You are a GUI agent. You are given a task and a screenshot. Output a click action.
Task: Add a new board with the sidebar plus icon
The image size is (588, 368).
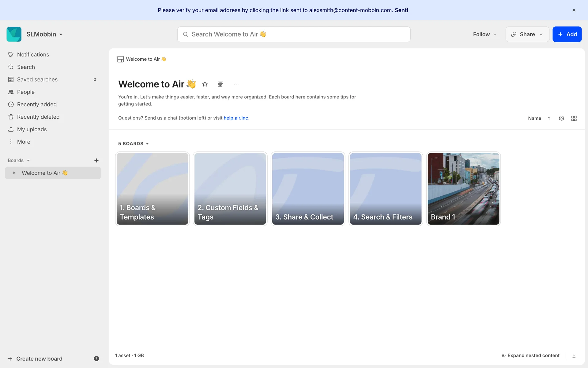[96, 160]
